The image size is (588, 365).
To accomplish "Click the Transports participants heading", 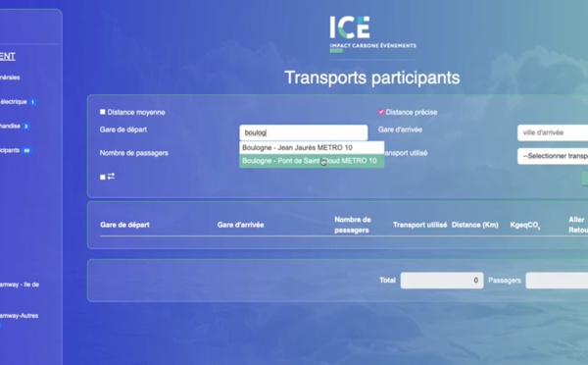I will (372, 78).
